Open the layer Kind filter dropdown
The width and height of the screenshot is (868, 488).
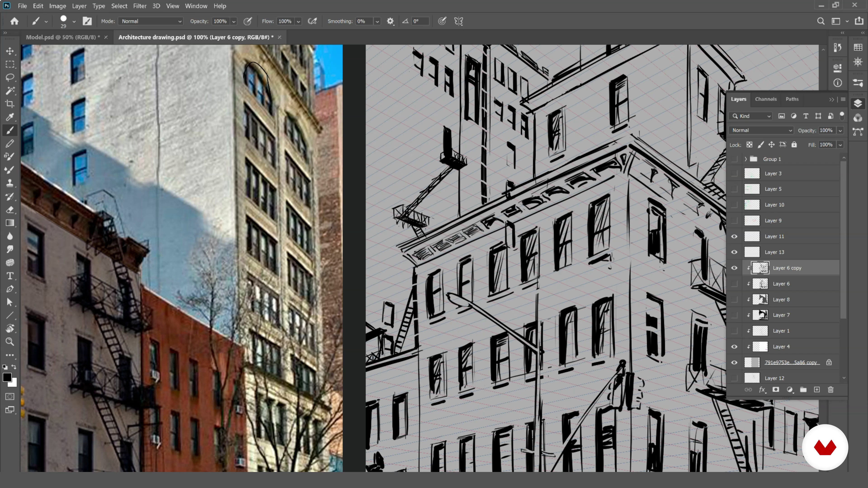point(751,116)
